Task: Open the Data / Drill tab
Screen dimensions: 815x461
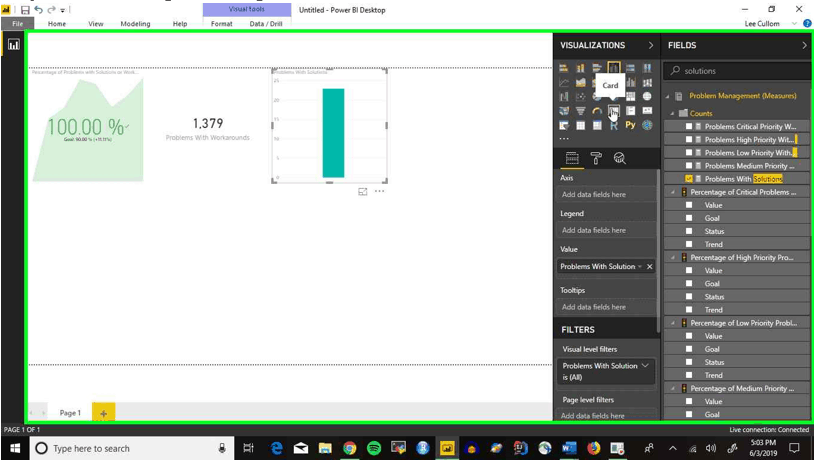Action: (266, 23)
